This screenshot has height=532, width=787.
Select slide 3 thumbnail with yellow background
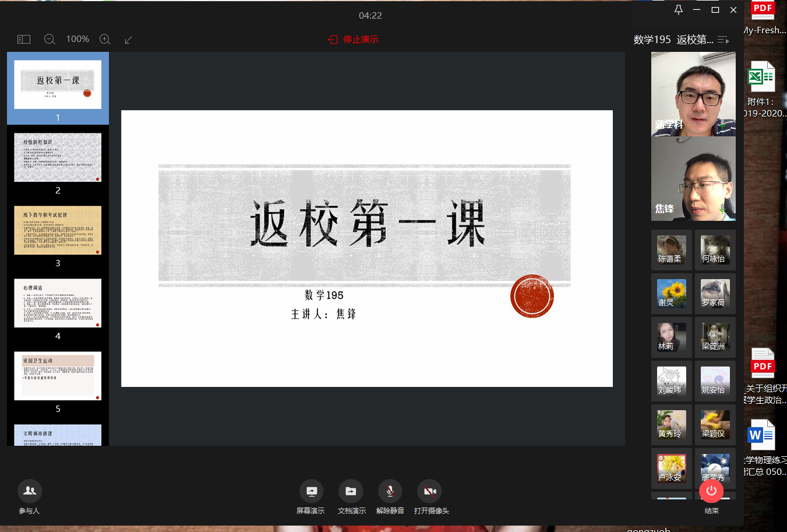tap(58, 230)
